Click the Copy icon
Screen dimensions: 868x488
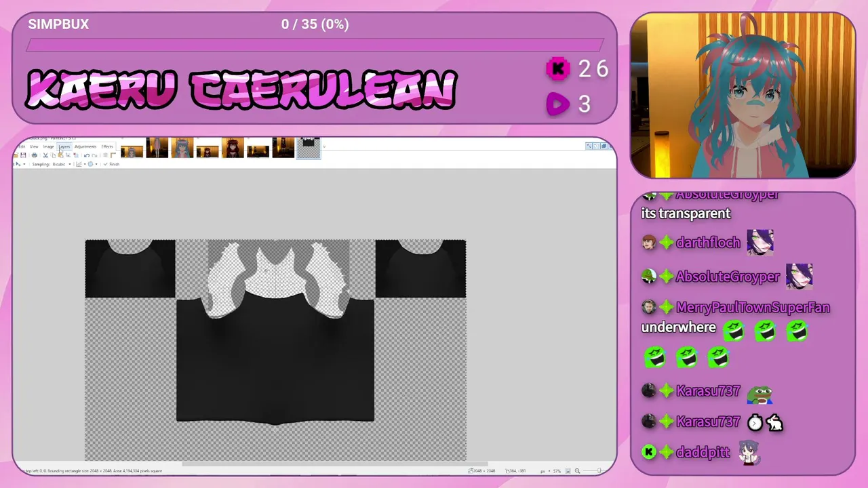pos(53,155)
